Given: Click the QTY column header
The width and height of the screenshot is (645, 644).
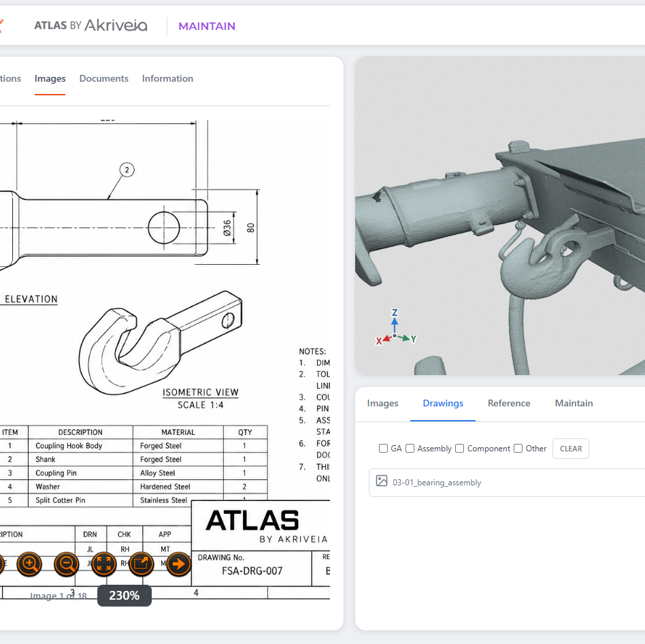Looking at the screenshot, I should tap(245, 432).
